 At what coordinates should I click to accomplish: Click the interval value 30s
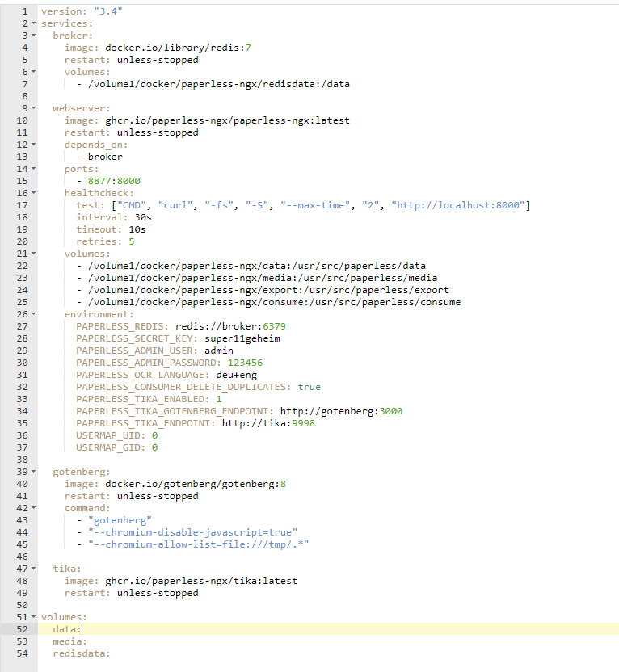pyautogui.click(x=143, y=217)
